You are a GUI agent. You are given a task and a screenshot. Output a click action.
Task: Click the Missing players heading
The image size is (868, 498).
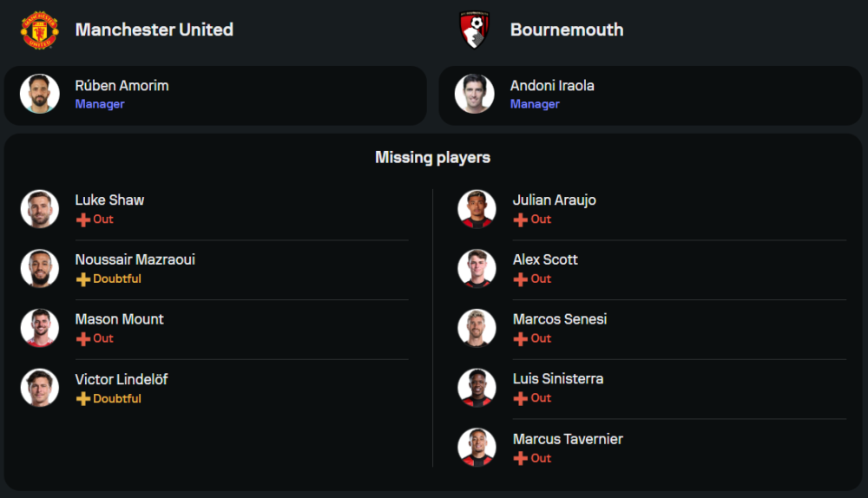click(x=432, y=157)
